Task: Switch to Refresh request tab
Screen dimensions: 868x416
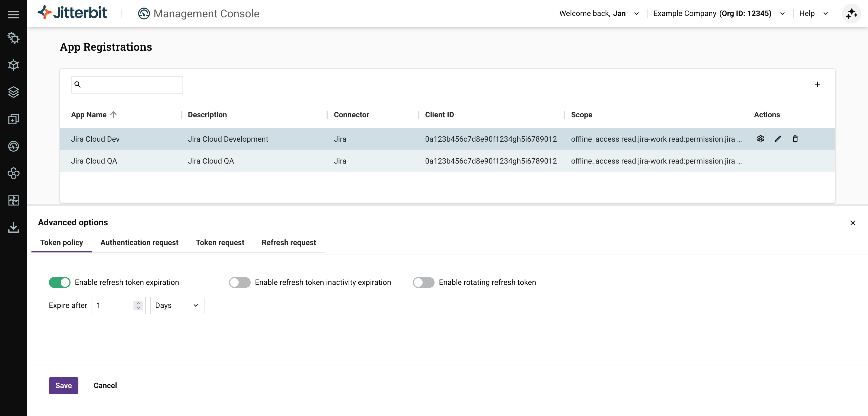Action: 289,243
